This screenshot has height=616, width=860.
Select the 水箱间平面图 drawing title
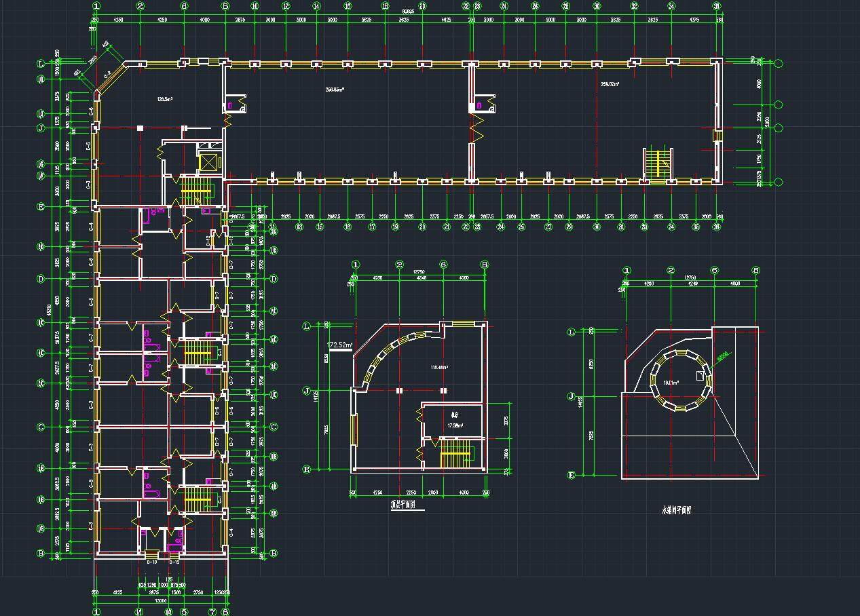(680, 509)
